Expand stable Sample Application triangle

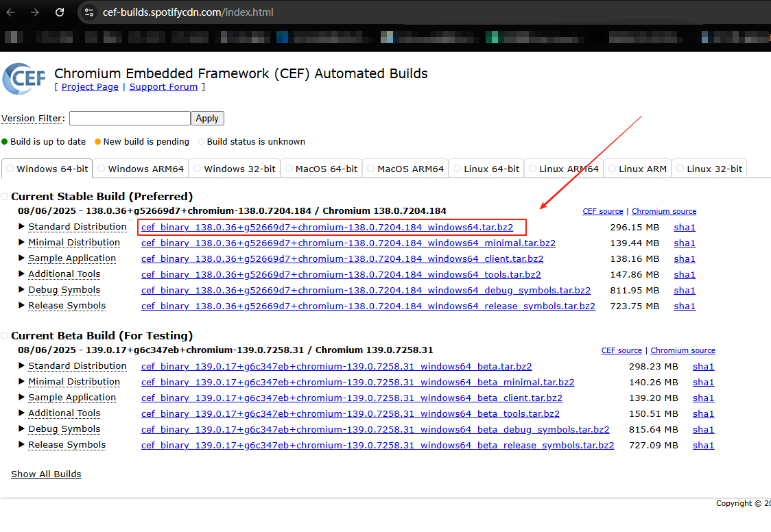[x=21, y=258]
